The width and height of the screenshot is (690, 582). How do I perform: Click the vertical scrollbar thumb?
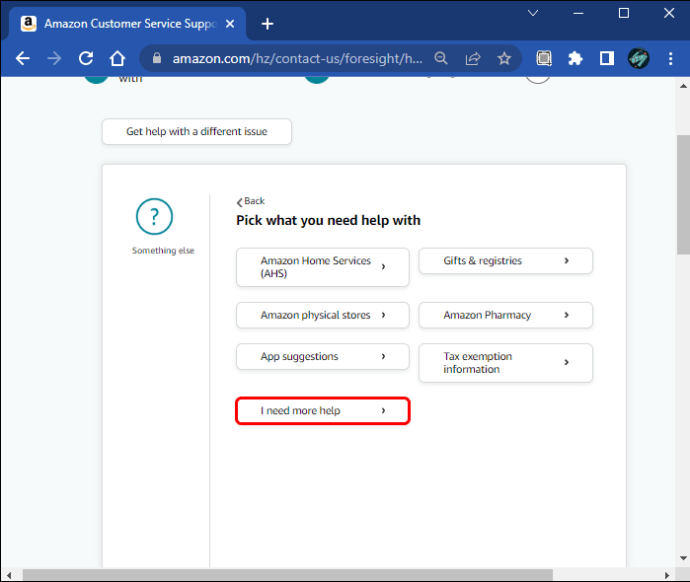tap(683, 194)
